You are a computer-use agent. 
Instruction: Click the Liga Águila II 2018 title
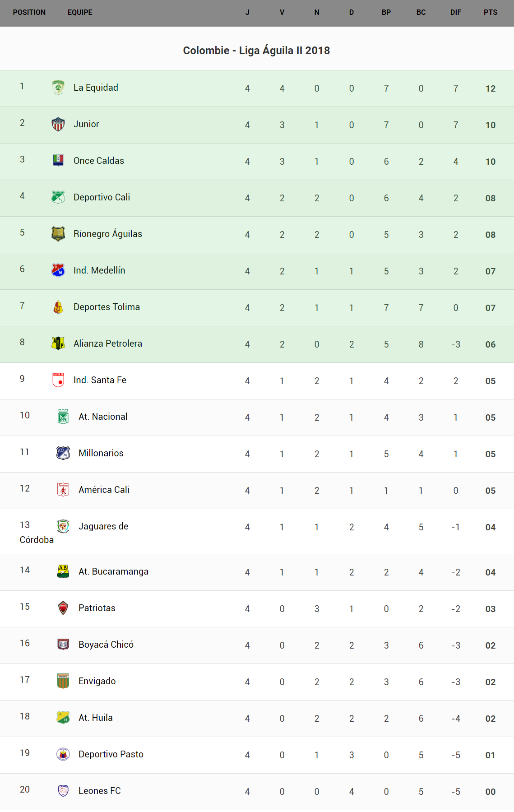pos(256,51)
